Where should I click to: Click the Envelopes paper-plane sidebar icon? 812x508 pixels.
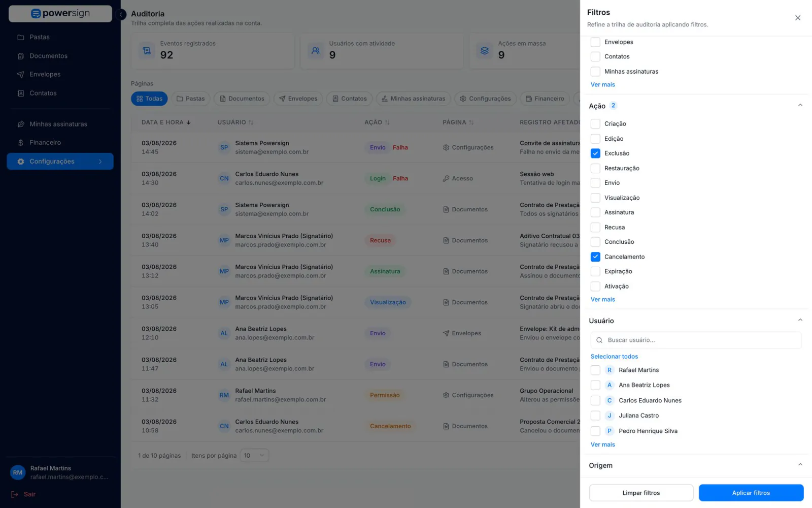point(21,75)
